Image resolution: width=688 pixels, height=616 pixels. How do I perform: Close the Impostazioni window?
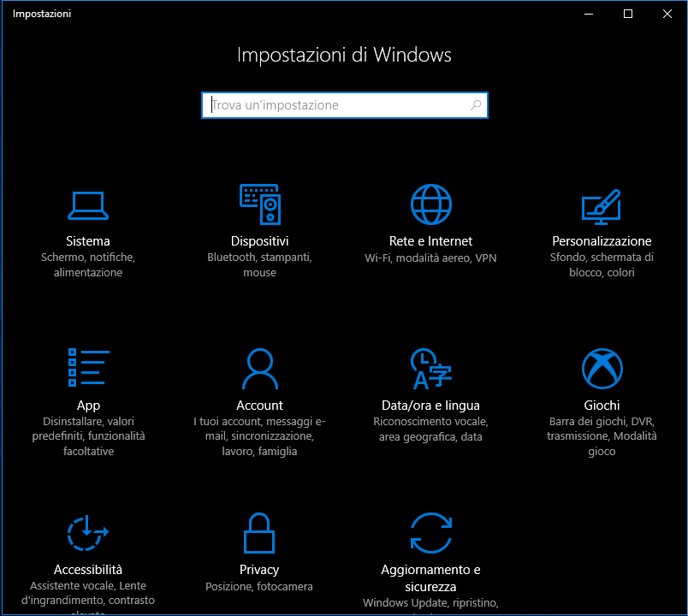tap(667, 14)
